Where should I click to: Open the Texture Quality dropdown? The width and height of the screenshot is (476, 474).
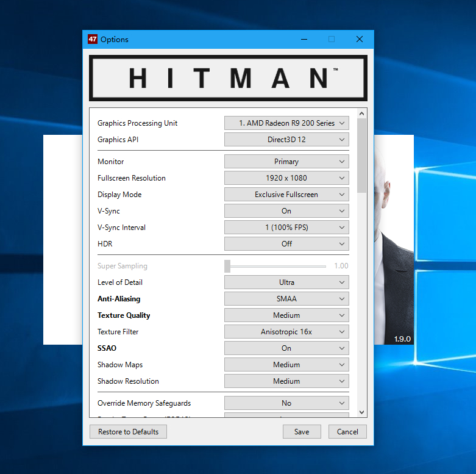click(286, 315)
